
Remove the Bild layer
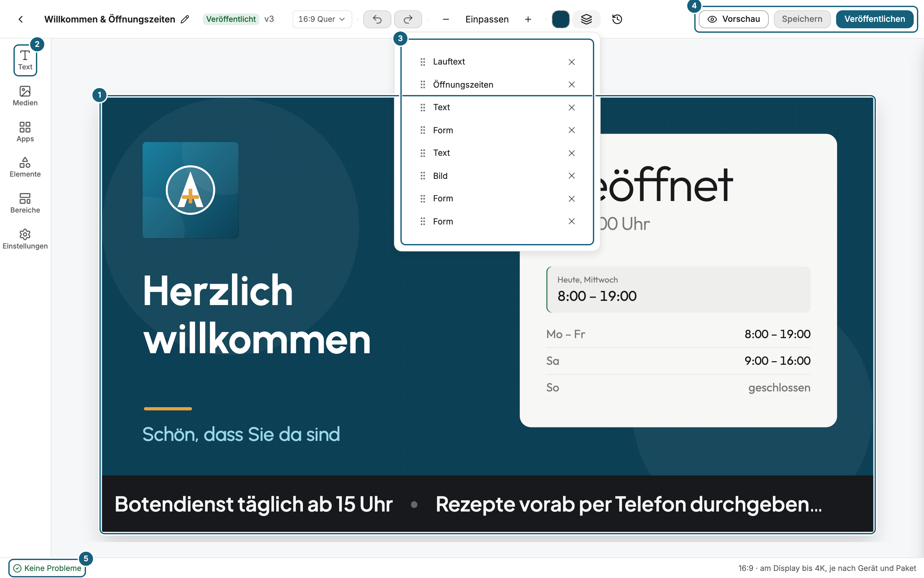pos(571,176)
